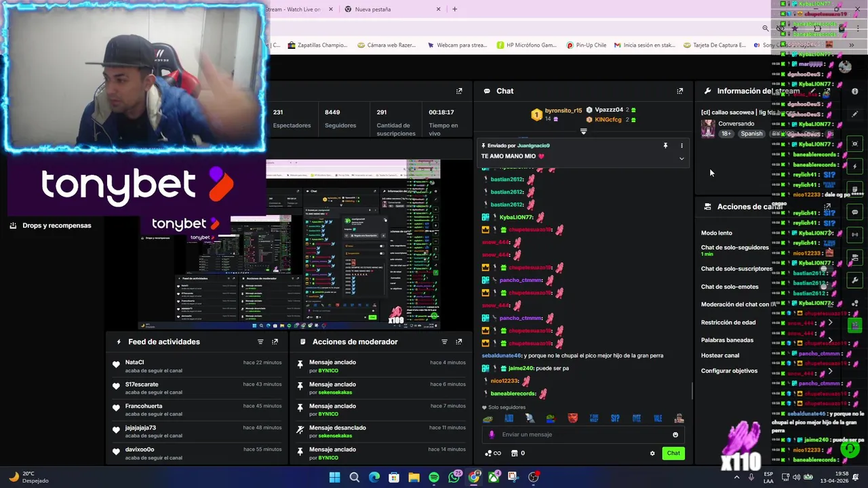The height and width of the screenshot is (488, 868).
Task: Insert the OYEE emote
Action: tap(636, 419)
